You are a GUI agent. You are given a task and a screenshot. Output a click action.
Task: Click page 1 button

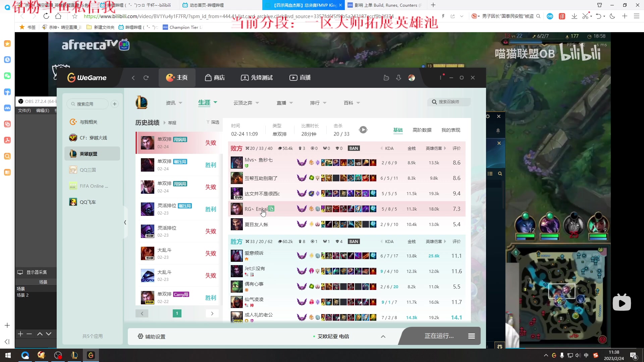[177, 313]
